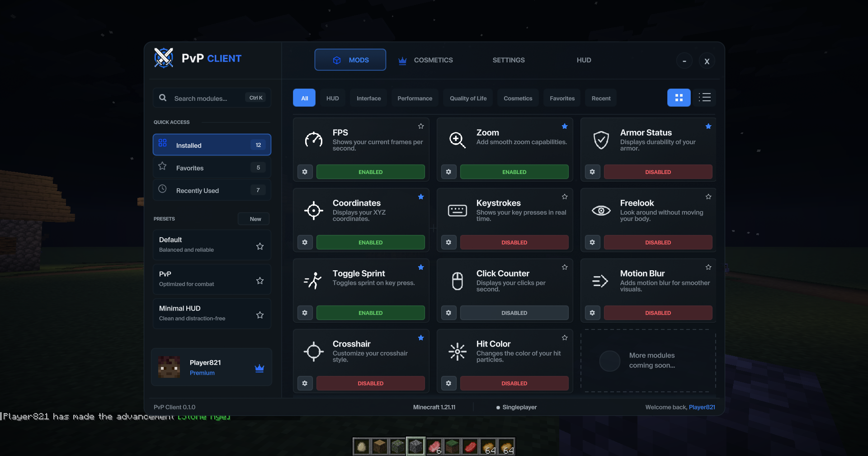
Task: Enable the Keystrokes module
Action: (514, 242)
